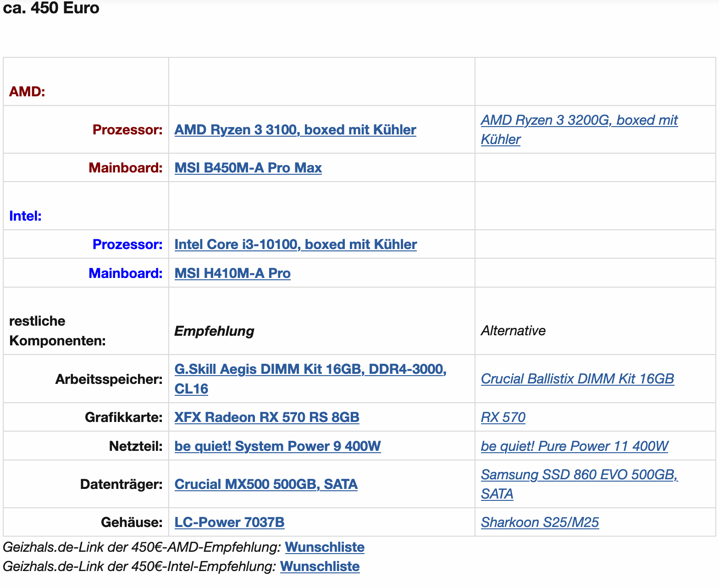719x588 pixels.
Task: Click the MSI B450M-A Pro Max link
Action: pos(248,168)
